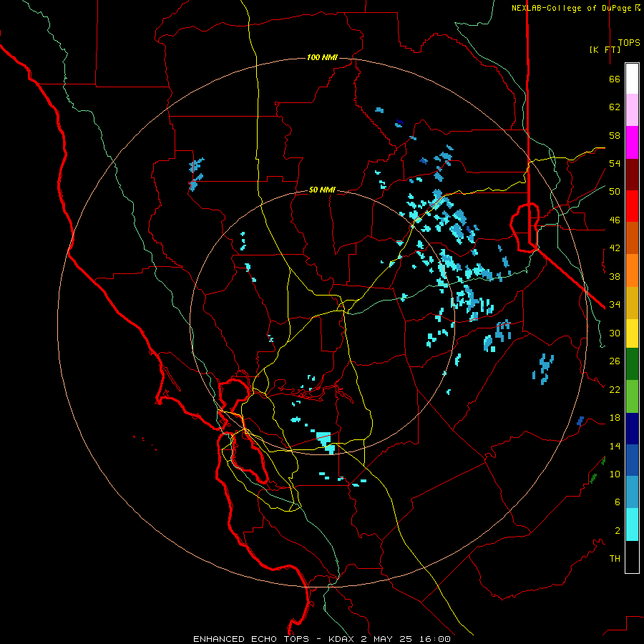This screenshot has height=644, width=644.
Task: Click the dark orange 46 kft swatch
Action: [x=632, y=238]
